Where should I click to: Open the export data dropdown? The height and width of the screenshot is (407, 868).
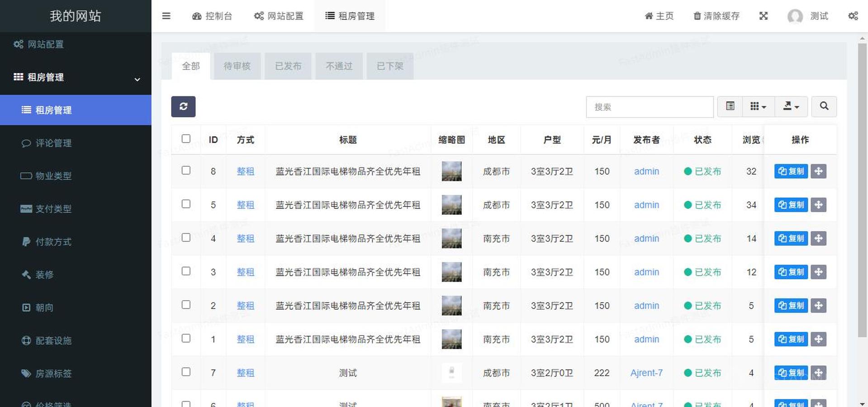tap(791, 106)
